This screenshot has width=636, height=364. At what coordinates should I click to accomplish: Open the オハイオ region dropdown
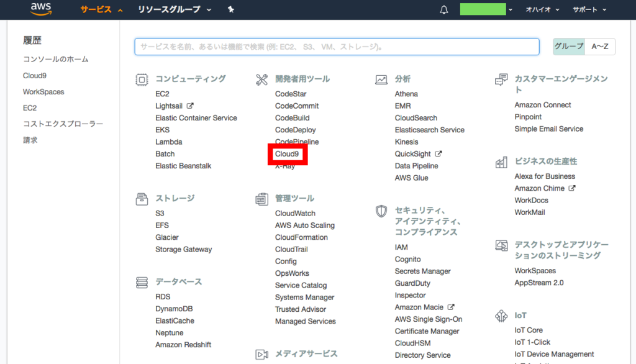tap(542, 9)
